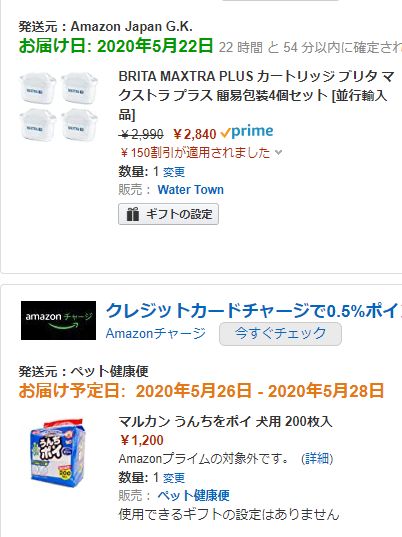Change quantity for BRITA MAXTRA cartridge
The width and height of the screenshot is (402, 537).
pos(174,172)
